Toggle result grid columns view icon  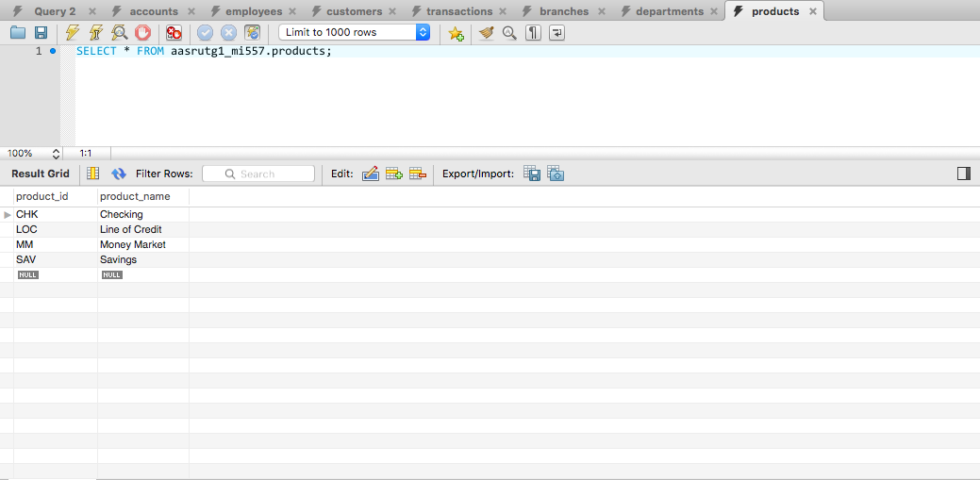pos(93,174)
